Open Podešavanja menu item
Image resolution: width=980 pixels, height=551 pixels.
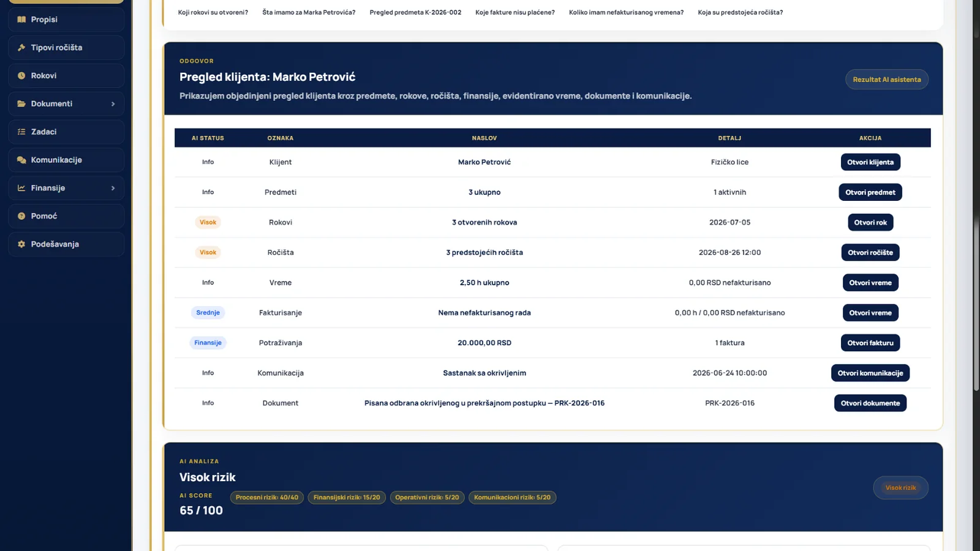click(66, 244)
